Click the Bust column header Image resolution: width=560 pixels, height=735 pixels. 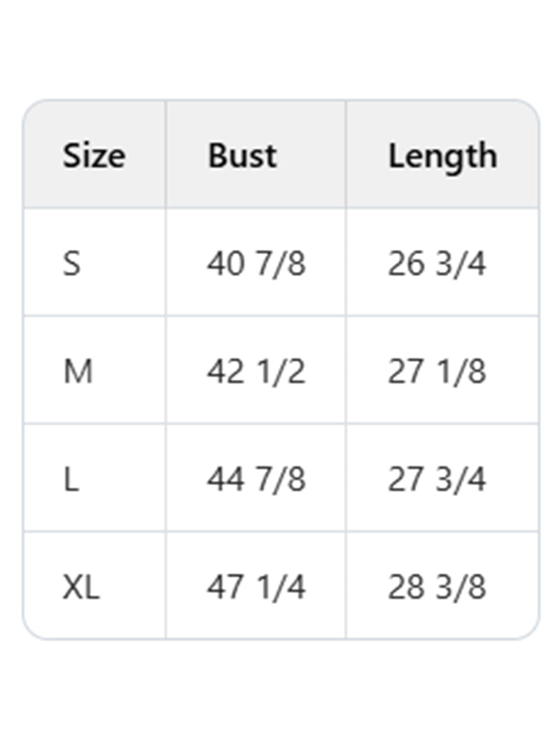(x=242, y=155)
